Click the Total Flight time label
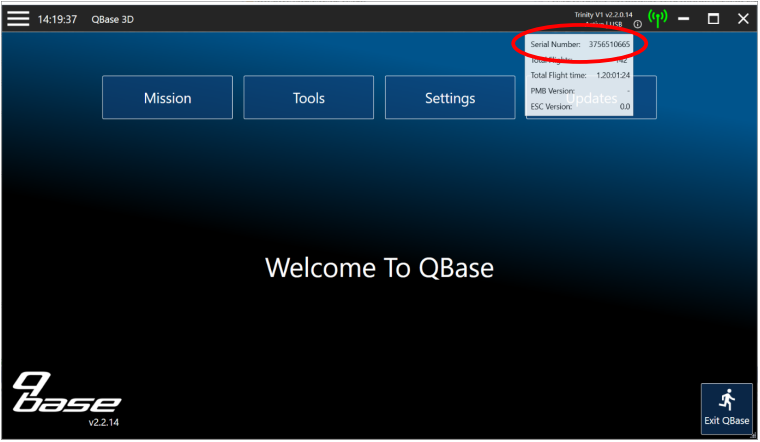Screen dimensions: 760x442 point(558,75)
